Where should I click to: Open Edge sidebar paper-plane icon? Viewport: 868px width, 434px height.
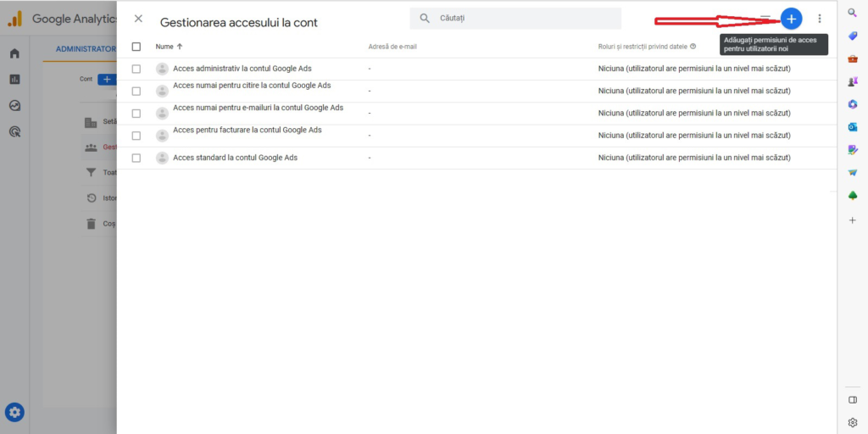(853, 173)
